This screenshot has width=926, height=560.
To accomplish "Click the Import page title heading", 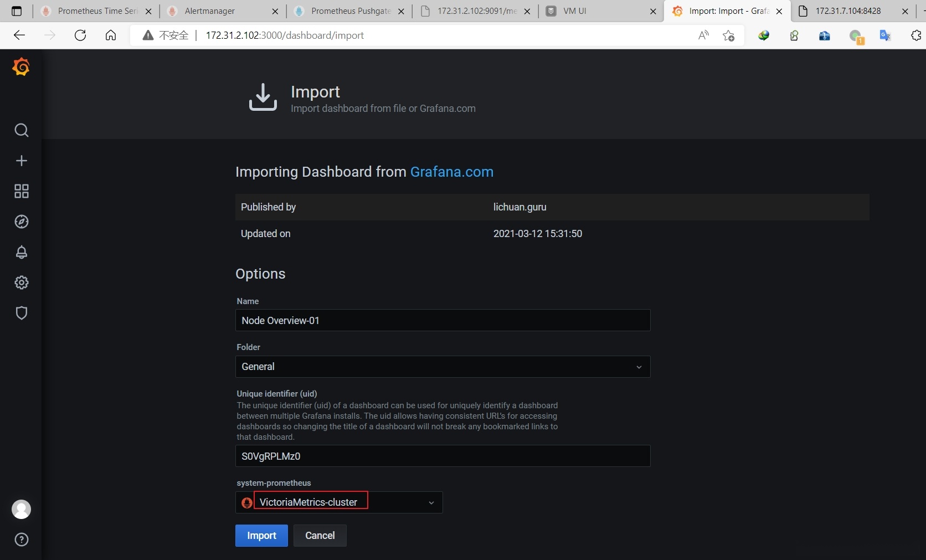I will pos(315,92).
